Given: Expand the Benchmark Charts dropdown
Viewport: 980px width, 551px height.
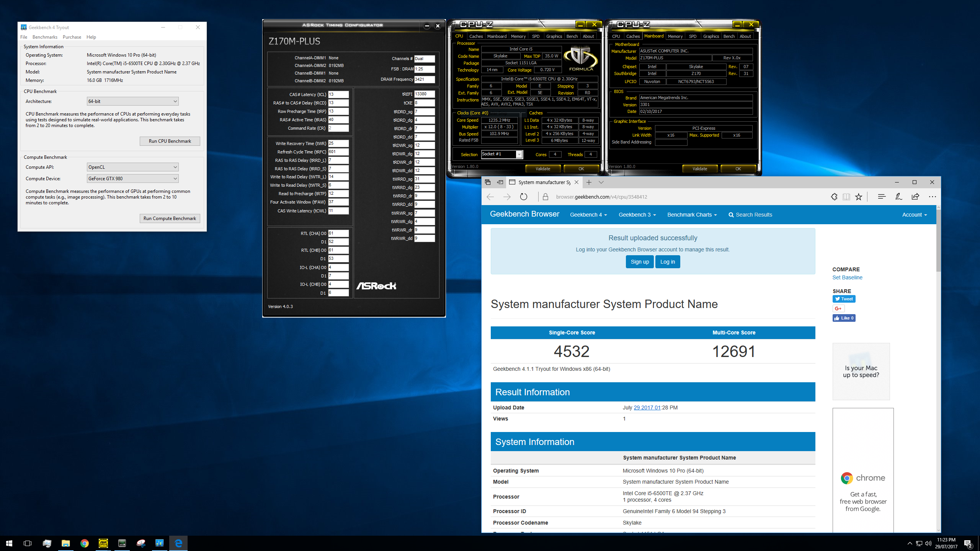Looking at the screenshot, I should click(x=692, y=215).
